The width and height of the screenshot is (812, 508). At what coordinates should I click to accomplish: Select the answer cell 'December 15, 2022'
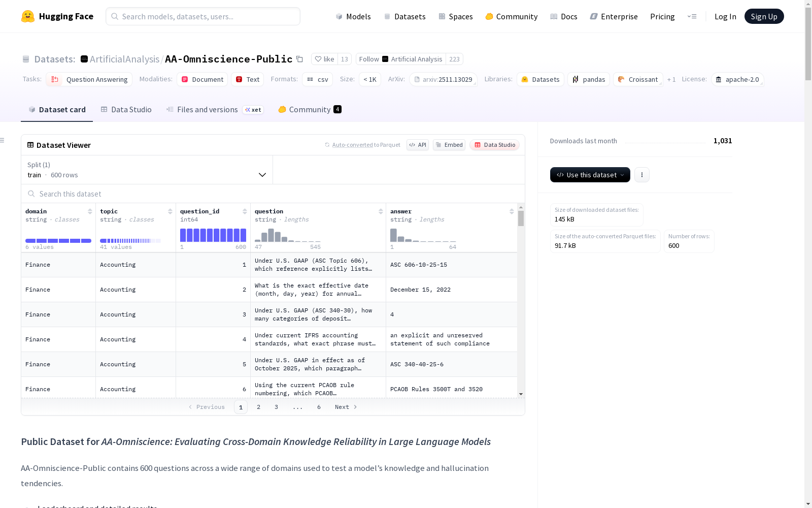451,290
